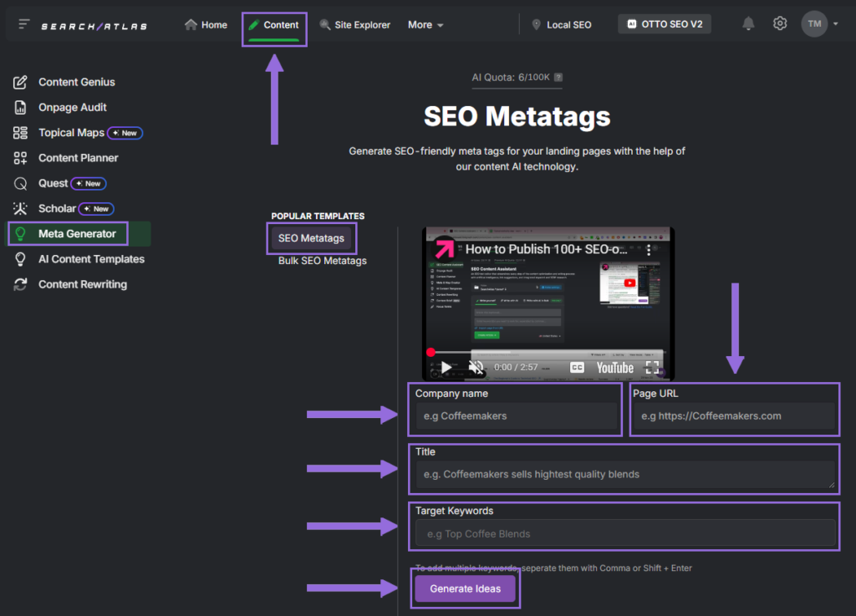This screenshot has height=616, width=856.
Task: Click the New badge beside Topical Maps
Action: click(x=125, y=133)
